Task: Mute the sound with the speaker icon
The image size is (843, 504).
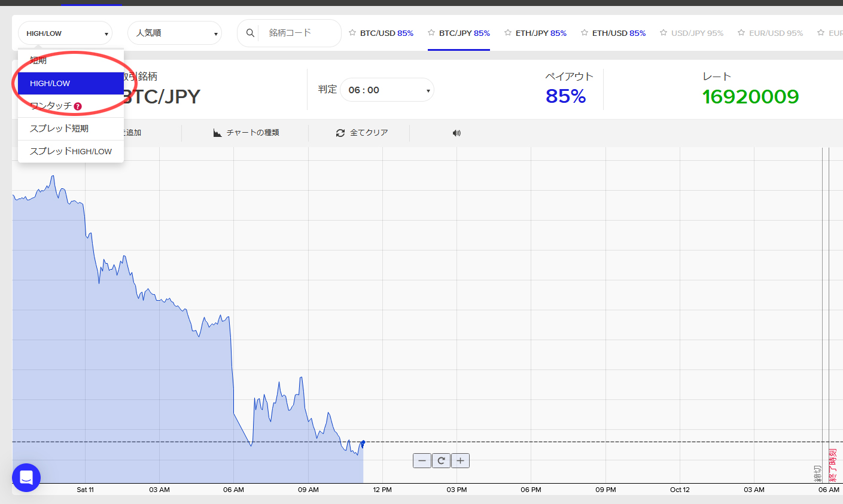Action: tap(457, 133)
